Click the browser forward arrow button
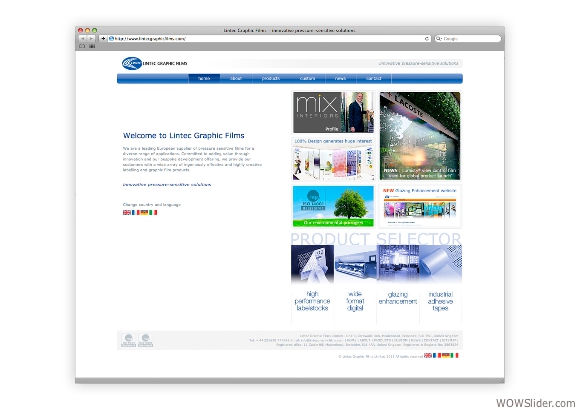This screenshot has width=580, height=412. (91, 38)
